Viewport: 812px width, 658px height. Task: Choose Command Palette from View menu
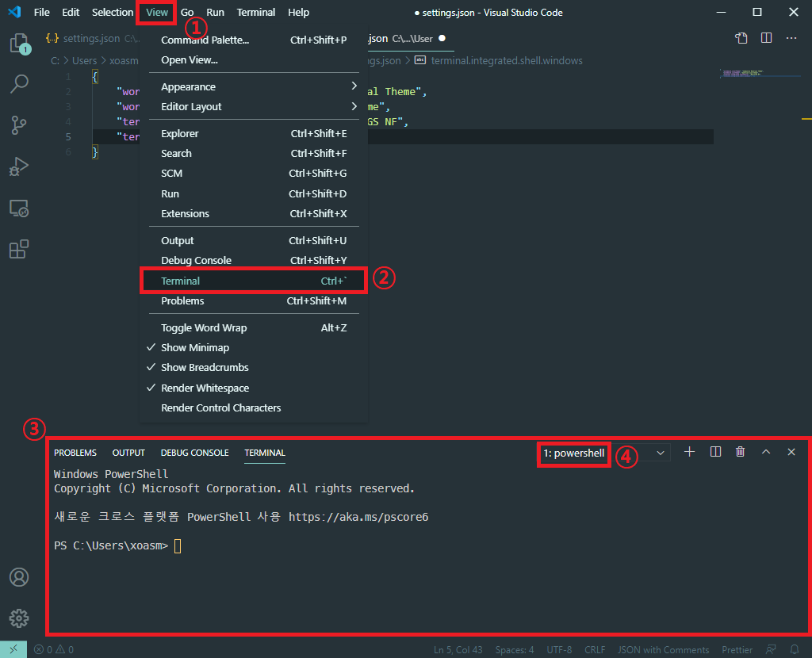(254, 40)
